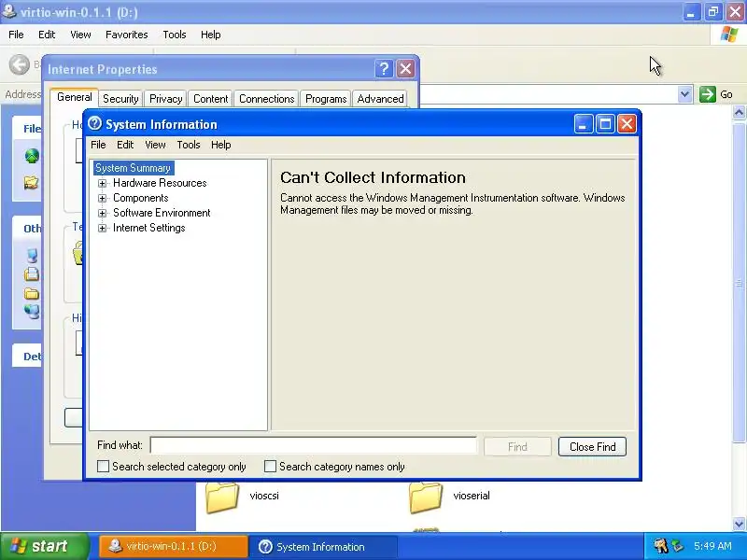Open the Explorer window Tools menu

[175, 35]
